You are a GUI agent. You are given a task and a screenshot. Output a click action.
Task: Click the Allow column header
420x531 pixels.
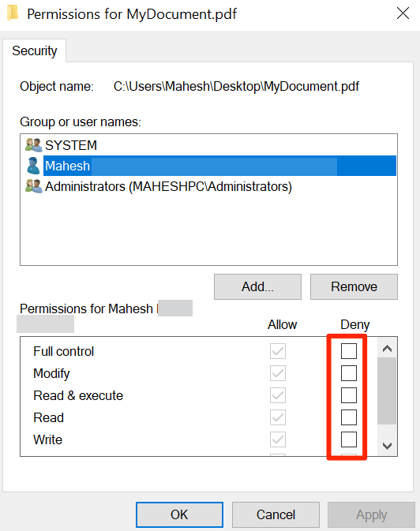click(282, 324)
